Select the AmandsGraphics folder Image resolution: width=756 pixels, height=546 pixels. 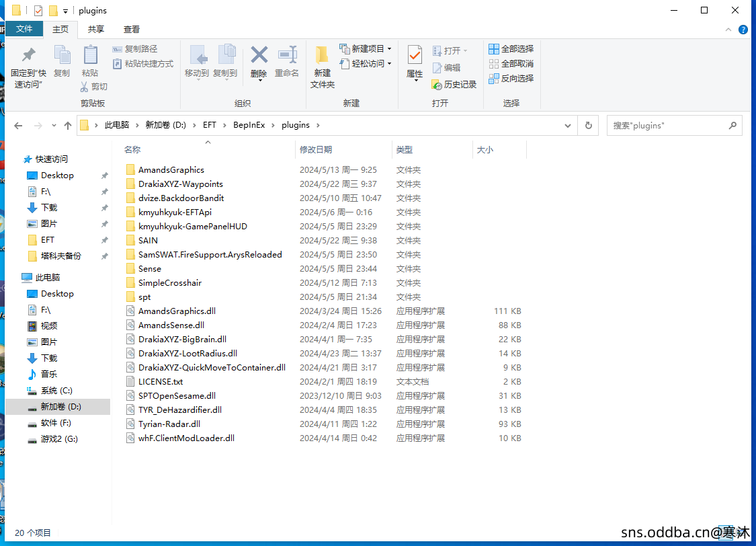pyautogui.click(x=171, y=169)
